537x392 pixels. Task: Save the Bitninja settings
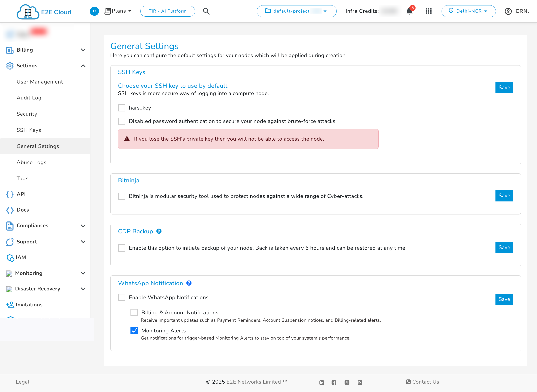[504, 196]
